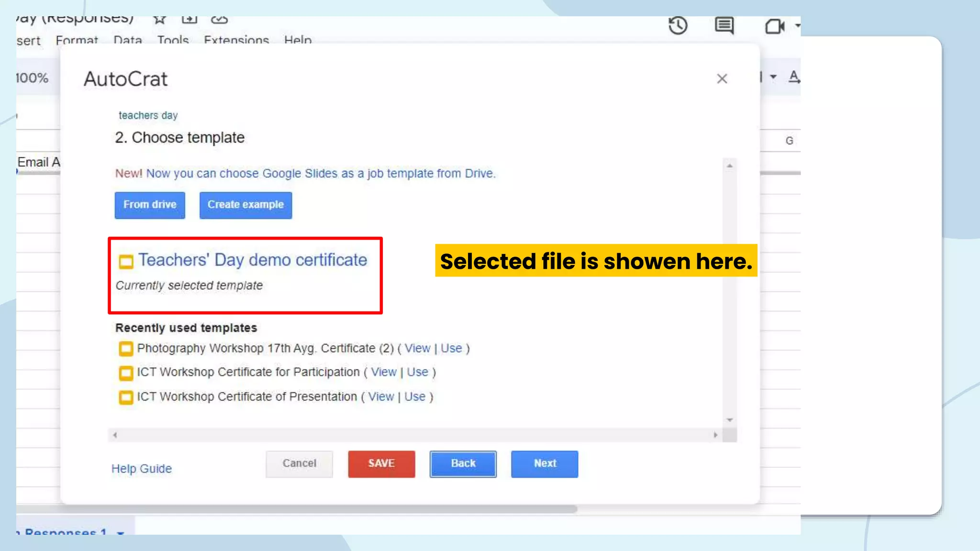This screenshot has width=980, height=551.
Task: Click the cloud saved status icon
Action: (x=219, y=19)
